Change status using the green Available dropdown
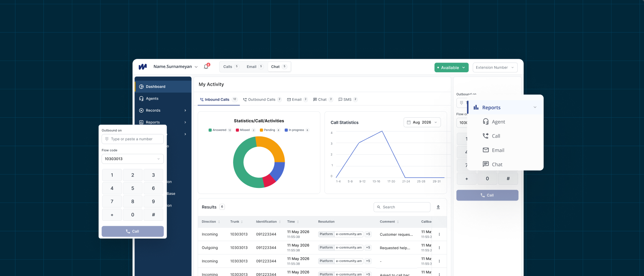This screenshot has width=644, height=276. coord(452,68)
